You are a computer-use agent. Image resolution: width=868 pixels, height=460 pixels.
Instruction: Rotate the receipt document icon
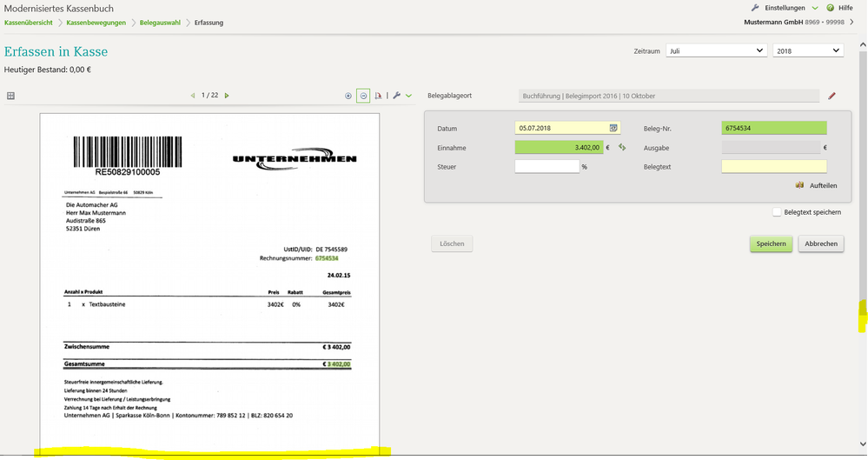pyautogui.click(x=378, y=96)
